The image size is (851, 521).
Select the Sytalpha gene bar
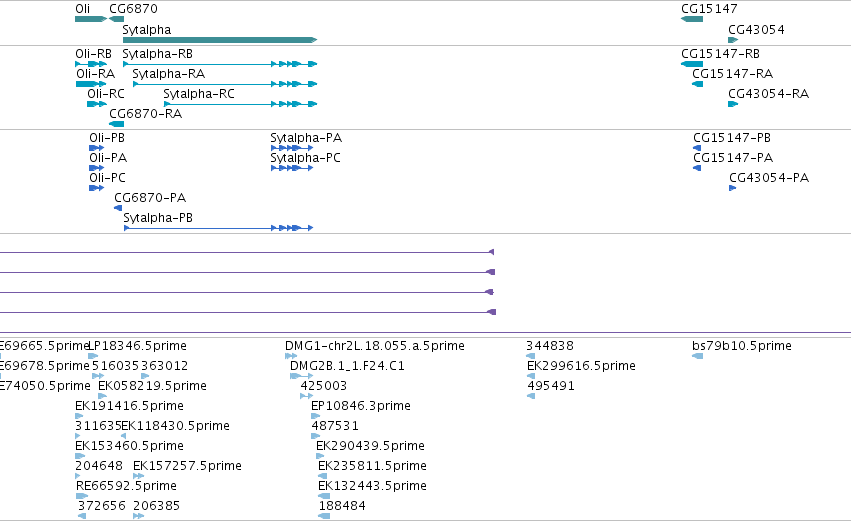[x=220, y=40]
